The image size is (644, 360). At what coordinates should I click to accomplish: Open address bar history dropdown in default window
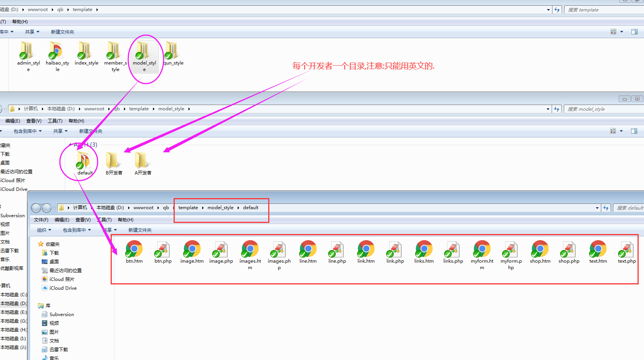[x=597, y=208]
